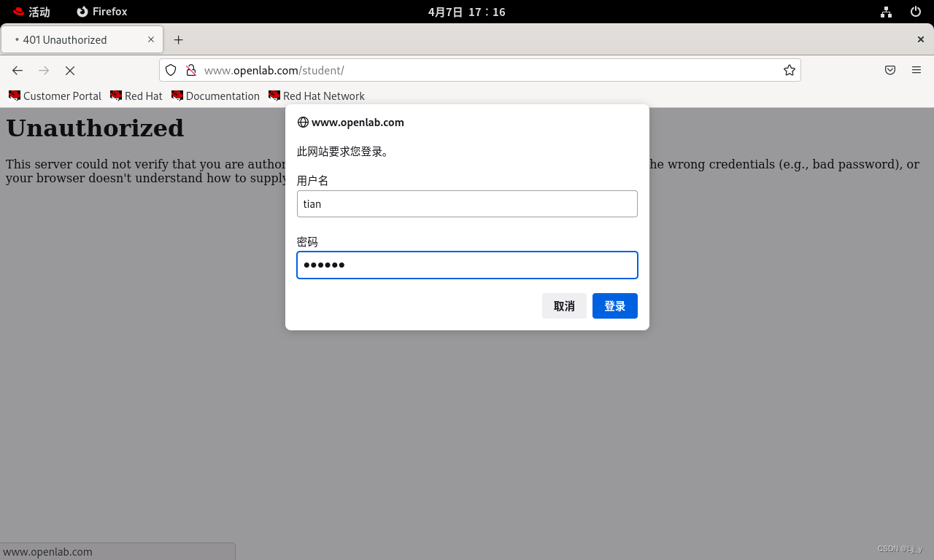Click the 用户名 label
This screenshot has height=560, width=934.
[313, 181]
